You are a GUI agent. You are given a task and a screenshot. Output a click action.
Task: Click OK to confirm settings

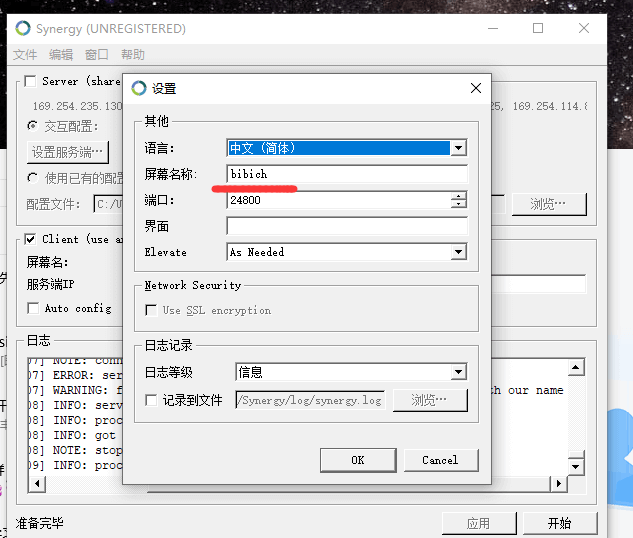357,460
